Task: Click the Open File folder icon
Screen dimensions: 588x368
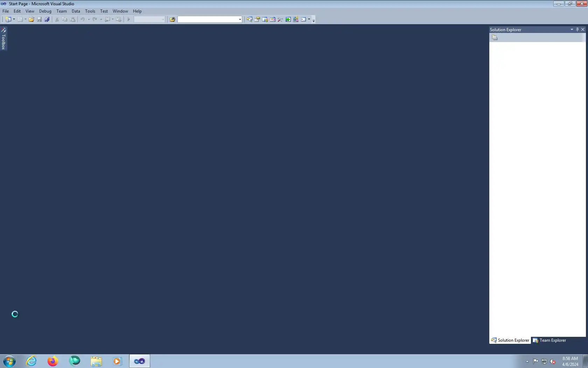Action: pos(31,20)
